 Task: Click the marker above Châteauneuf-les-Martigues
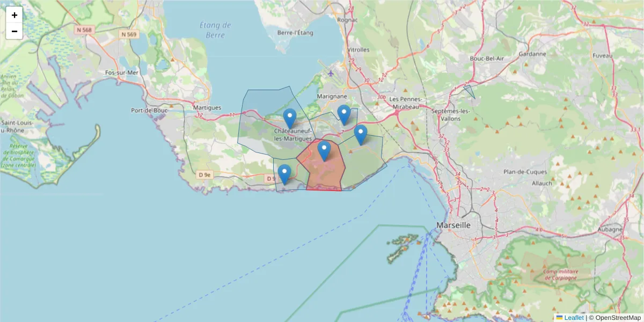point(289,116)
